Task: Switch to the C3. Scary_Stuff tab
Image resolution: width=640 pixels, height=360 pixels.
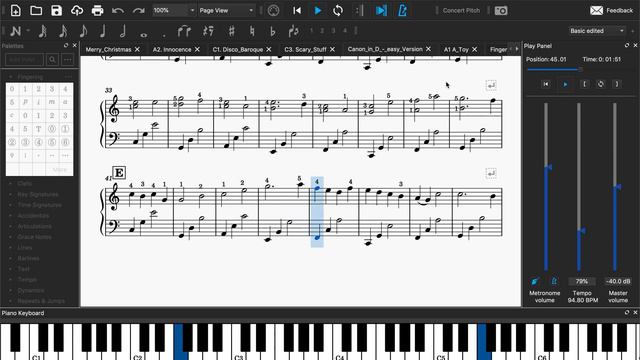Action: pyautogui.click(x=305, y=49)
